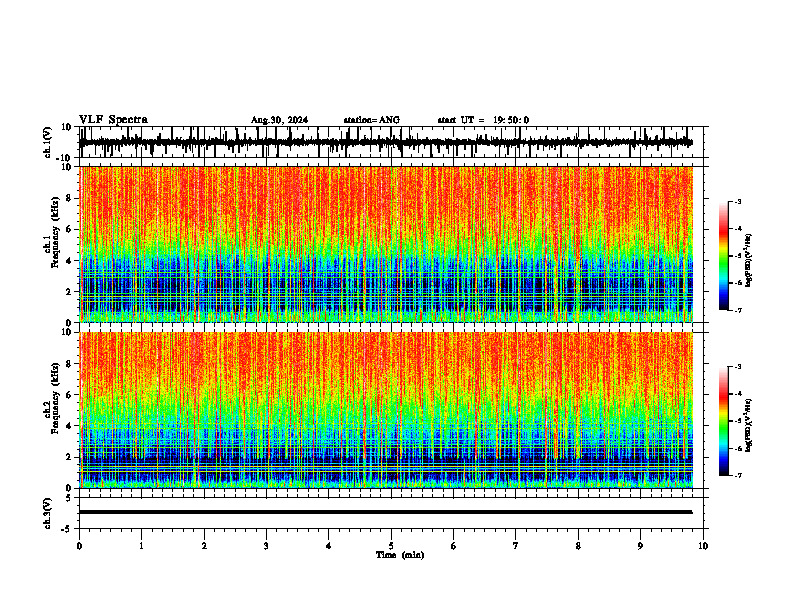792x612 pixels.
Task: Click the 'ch.1(V)' waveform axis label
Action: pos(47,142)
